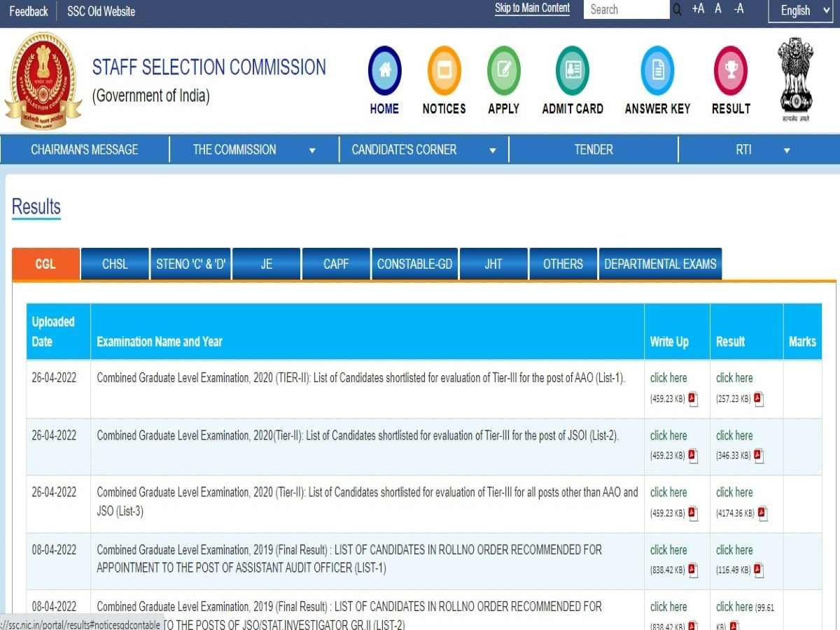Open result PDF icon 4174.36 KB
This screenshot has height=630, width=840.
[763, 513]
